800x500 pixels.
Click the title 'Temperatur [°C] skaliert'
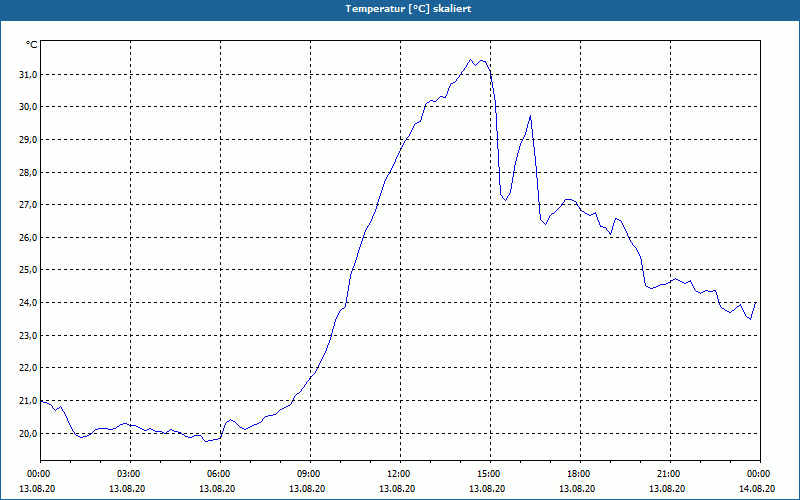coord(408,9)
